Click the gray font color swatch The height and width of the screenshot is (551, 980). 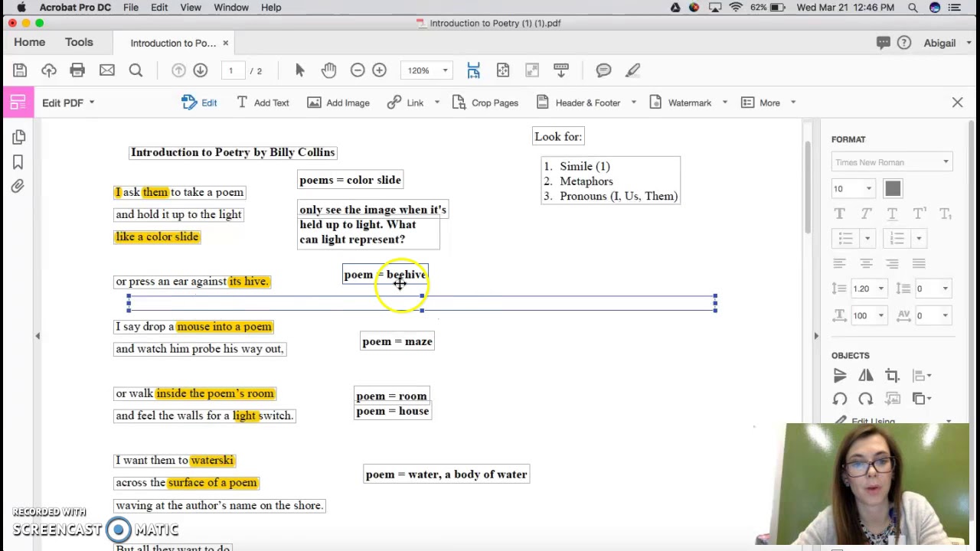[x=893, y=188]
